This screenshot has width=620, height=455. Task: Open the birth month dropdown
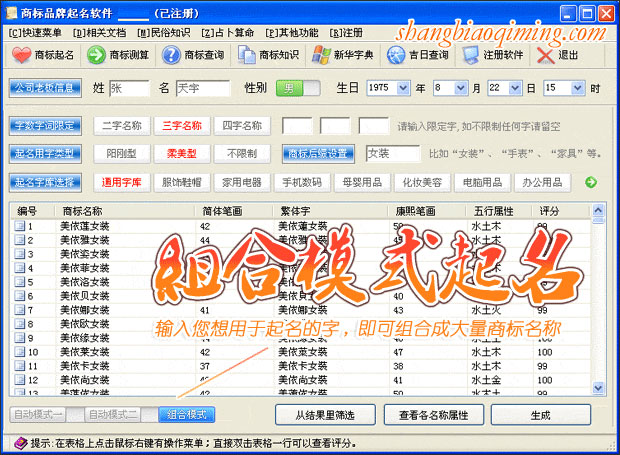(x=460, y=88)
